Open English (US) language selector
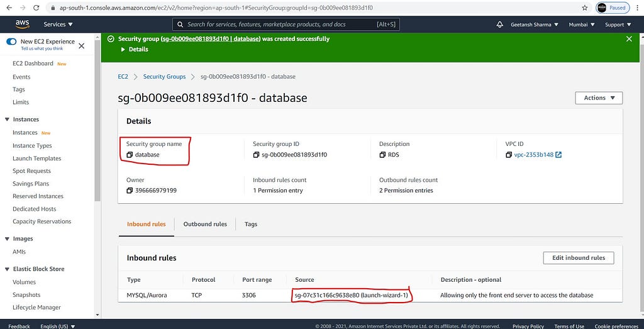 click(x=58, y=326)
